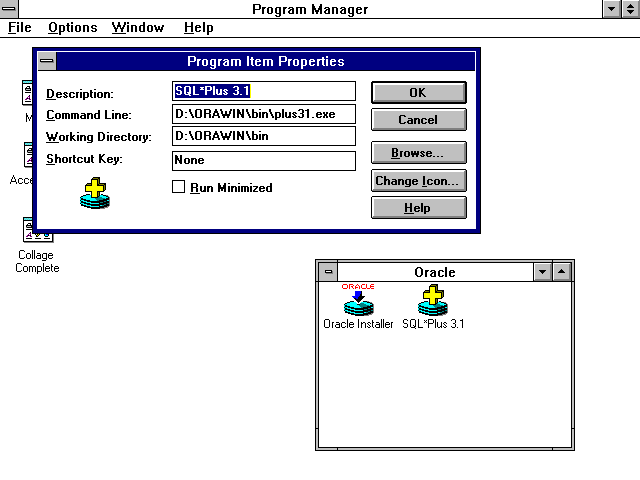Cancel the Program Item Properties dialog
The height and width of the screenshot is (480, 640).
418,120
